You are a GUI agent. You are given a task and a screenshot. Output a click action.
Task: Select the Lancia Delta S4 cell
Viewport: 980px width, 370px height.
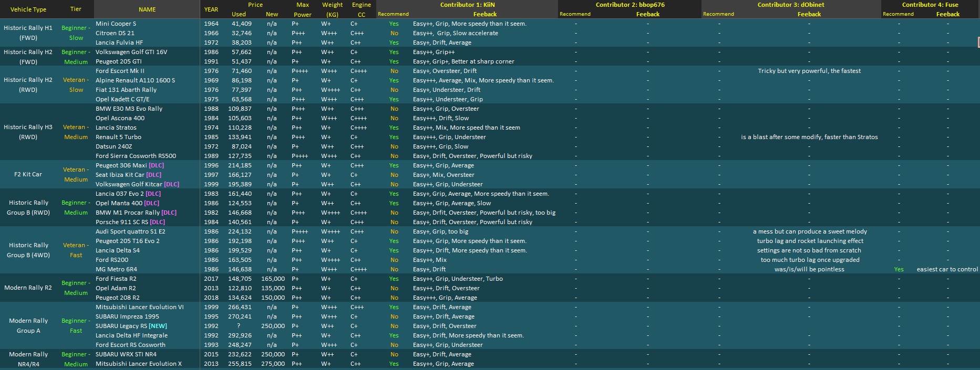pyautogui.click(x=147, y=250)
